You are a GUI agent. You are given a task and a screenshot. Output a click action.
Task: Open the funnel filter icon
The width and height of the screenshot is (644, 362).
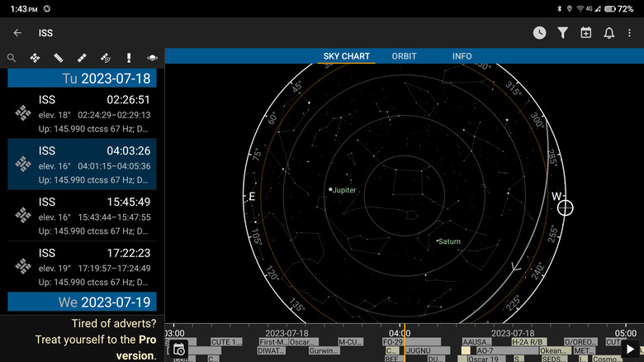pos(562,33)
